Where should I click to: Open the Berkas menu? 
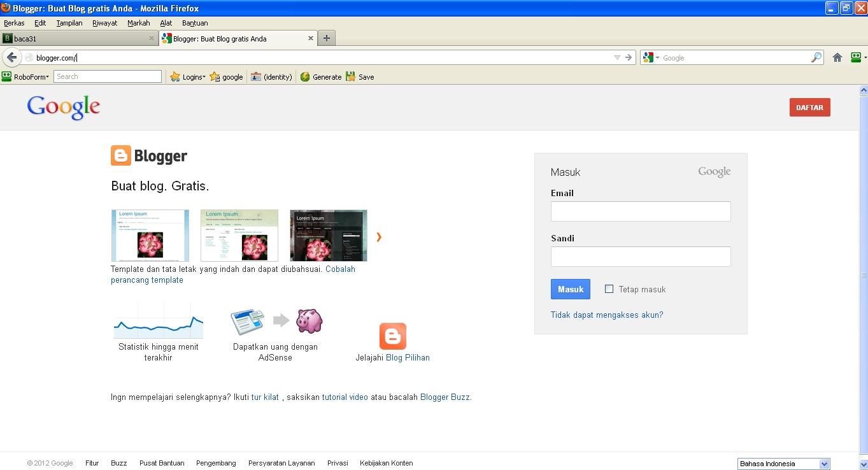(14, 23)
